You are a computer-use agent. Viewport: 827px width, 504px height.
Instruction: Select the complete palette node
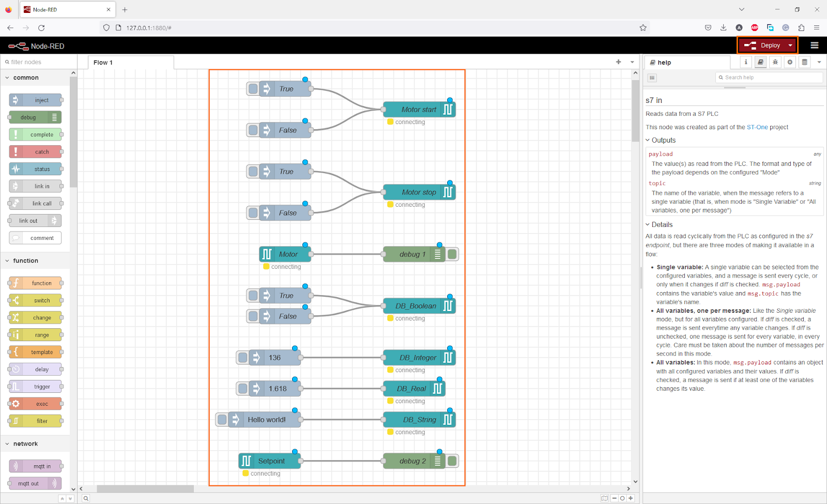click(35, 134)
